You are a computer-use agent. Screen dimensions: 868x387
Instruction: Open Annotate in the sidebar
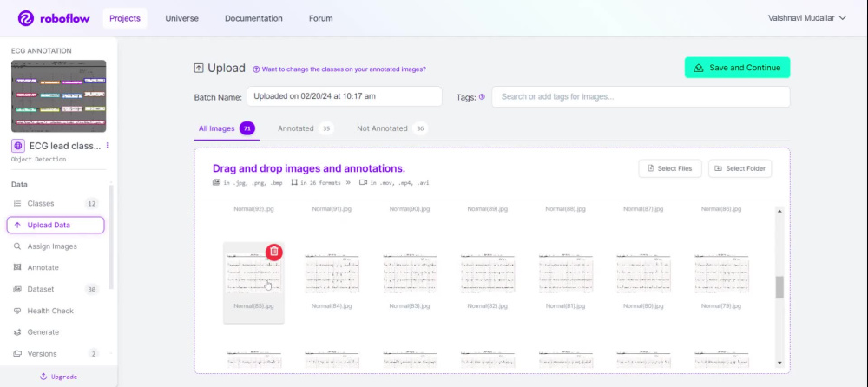pyautogui.click(x=56, y=267)
